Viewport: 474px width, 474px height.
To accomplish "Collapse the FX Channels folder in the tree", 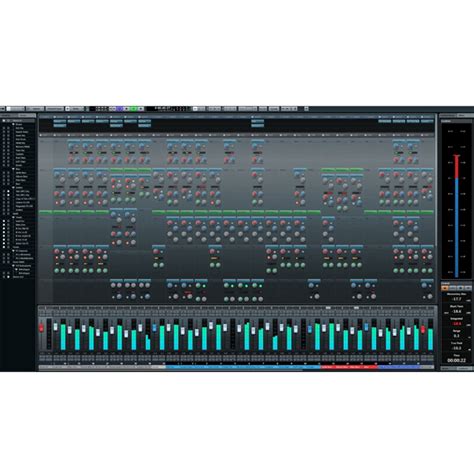I will pyautogui.click(x=13, y=251).
